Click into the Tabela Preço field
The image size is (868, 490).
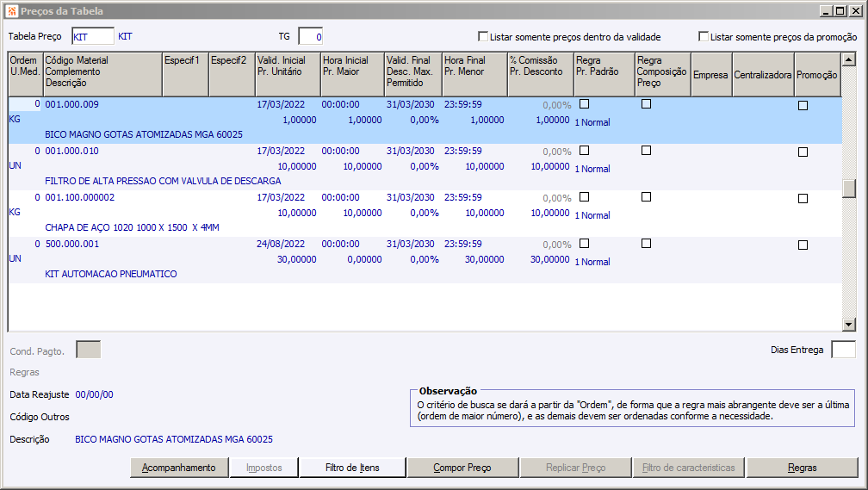[x=92, y=37]
